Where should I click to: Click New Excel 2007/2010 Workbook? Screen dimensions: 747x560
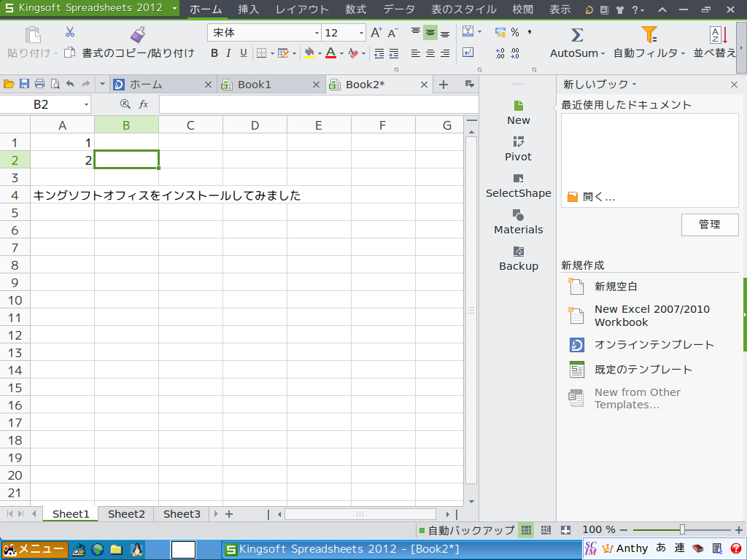(639, 316)
